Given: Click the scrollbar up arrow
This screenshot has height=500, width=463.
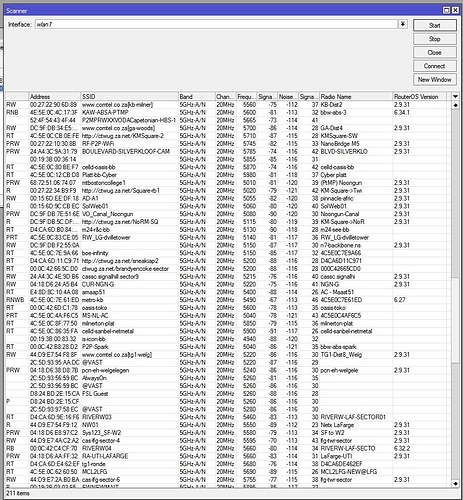Looking at the screenshot, I should tap(455, 105).
